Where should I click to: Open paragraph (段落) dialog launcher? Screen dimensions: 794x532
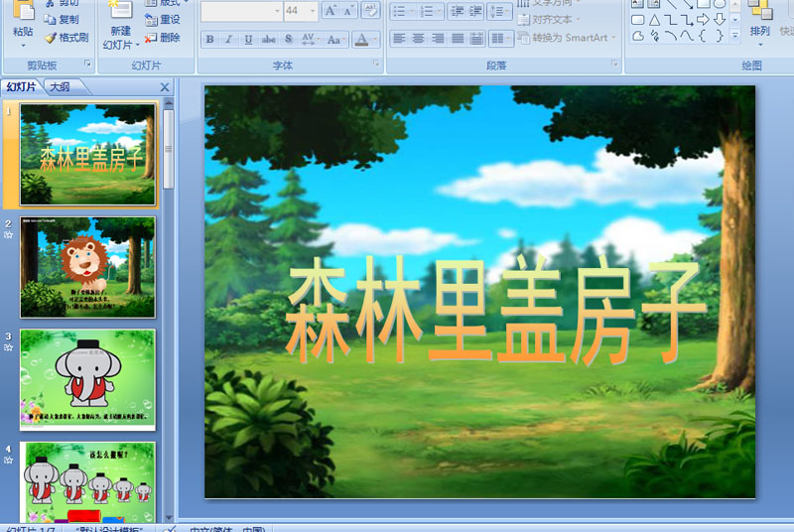tap(614, 64)
